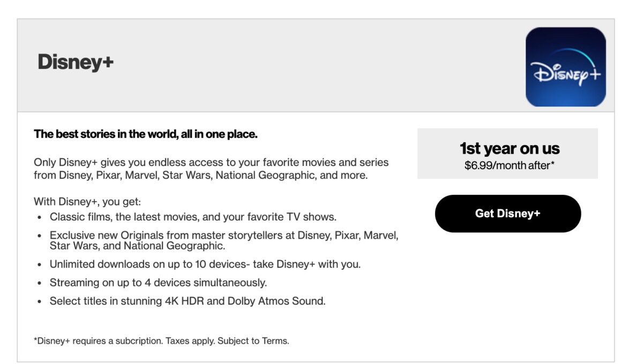Click the subscription disclaimer text
Image resolution: width=643 pixels, height=364 pixels.
coord(161,339)
